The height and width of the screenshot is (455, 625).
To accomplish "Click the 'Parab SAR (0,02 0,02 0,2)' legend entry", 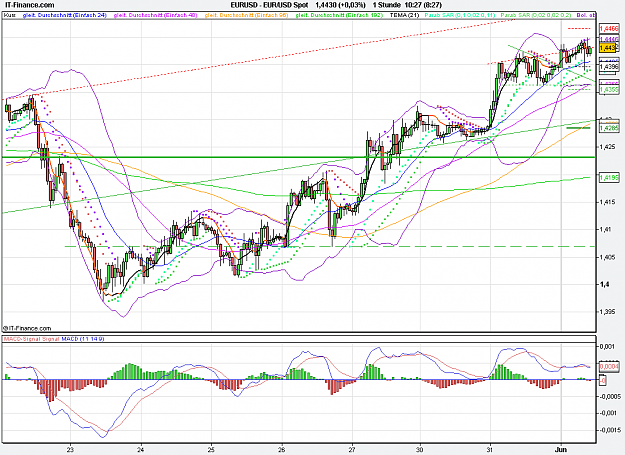I will tap(536, 15).
